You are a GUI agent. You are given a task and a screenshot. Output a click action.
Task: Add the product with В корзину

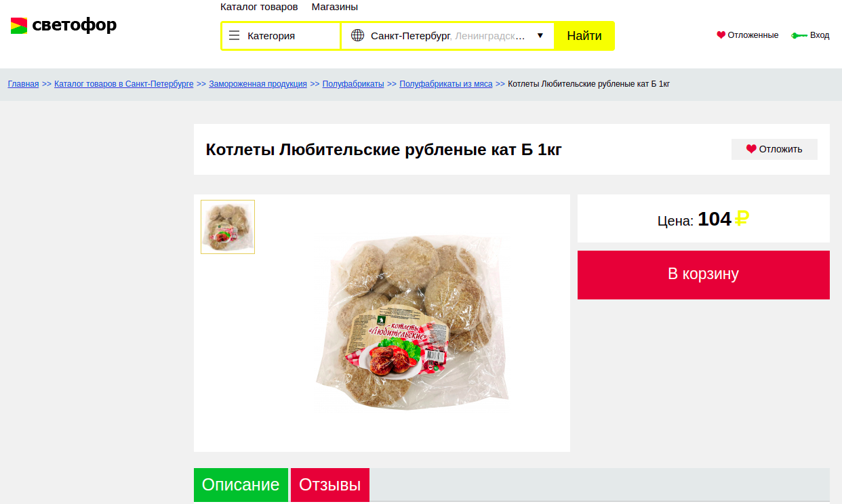point(704,274)
